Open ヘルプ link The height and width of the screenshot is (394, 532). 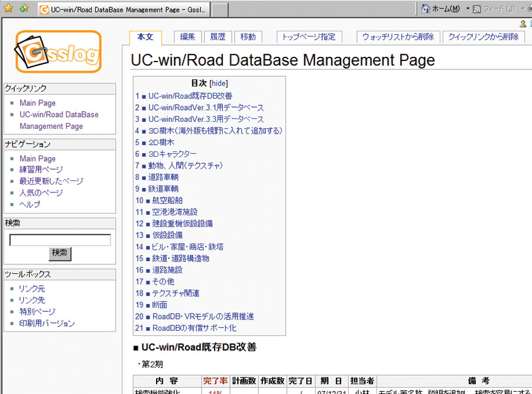(x=30, y=204)
